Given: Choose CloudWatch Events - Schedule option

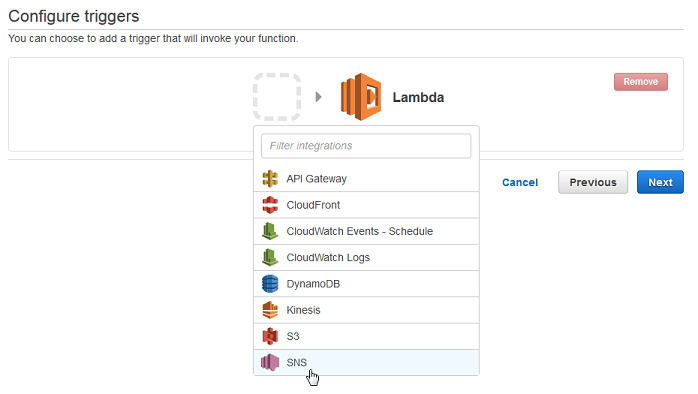Looking at the screenshot, I should coord(366,231).
